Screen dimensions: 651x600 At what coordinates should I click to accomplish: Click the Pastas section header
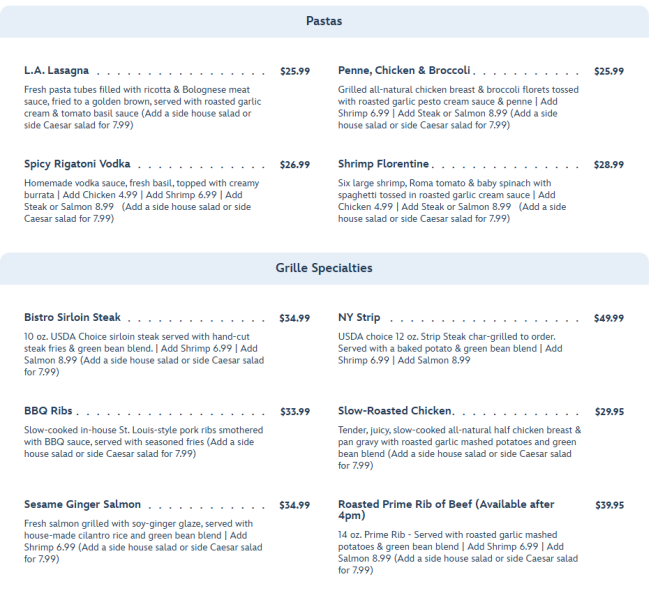point(324,20)
